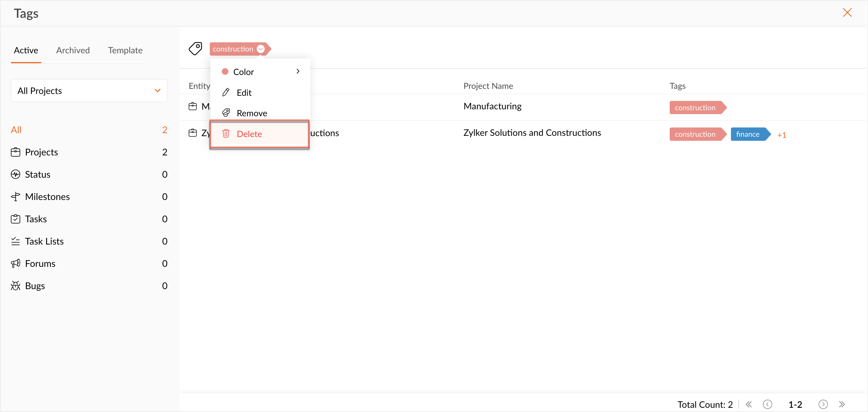Open the All Projects dropdown
868x412 pixels.
point(89,91)
